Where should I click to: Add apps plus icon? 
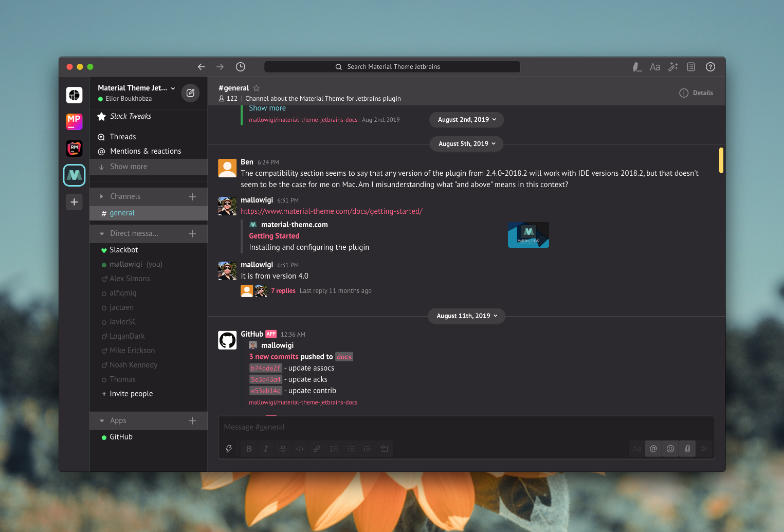click(x=192, y=420)
